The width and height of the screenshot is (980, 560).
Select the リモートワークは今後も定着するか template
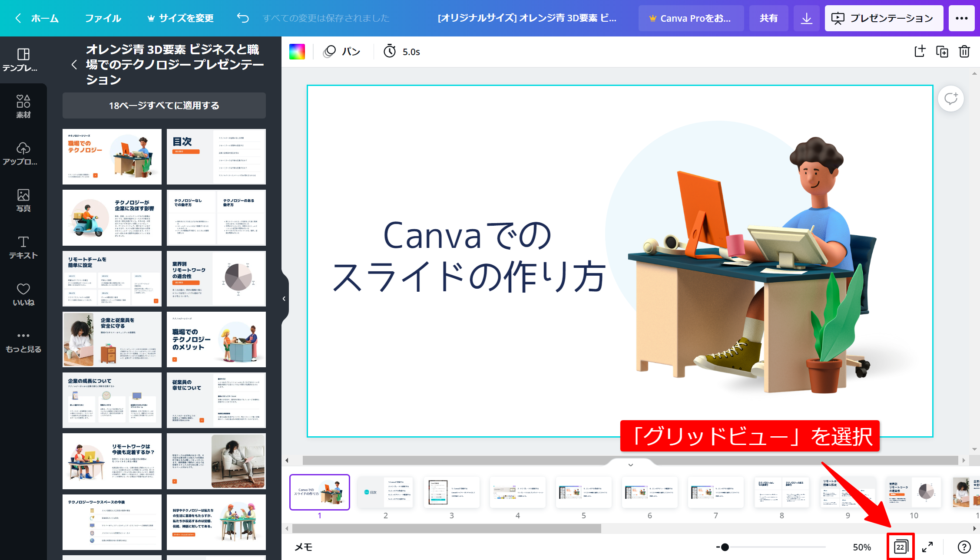112,461
